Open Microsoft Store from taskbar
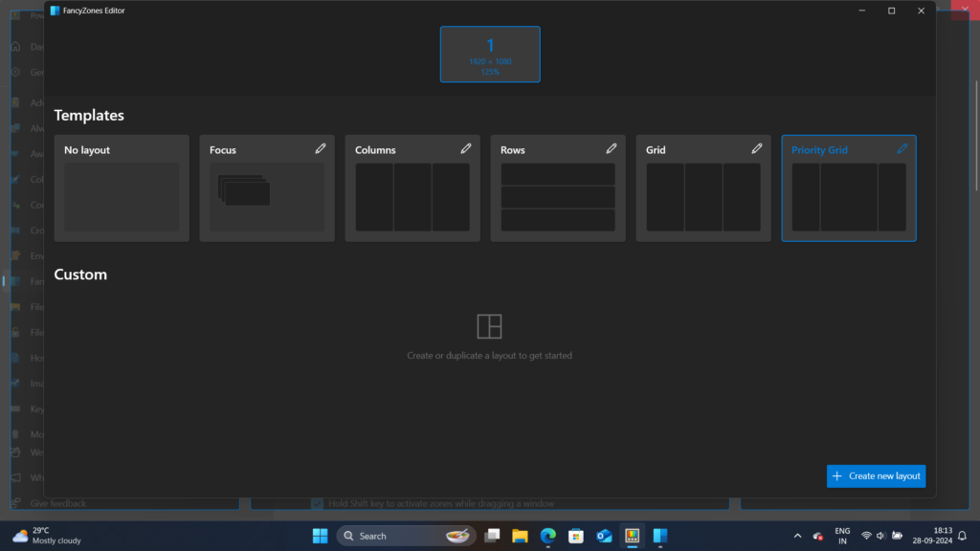980x551 pixels. pos(575,536)
